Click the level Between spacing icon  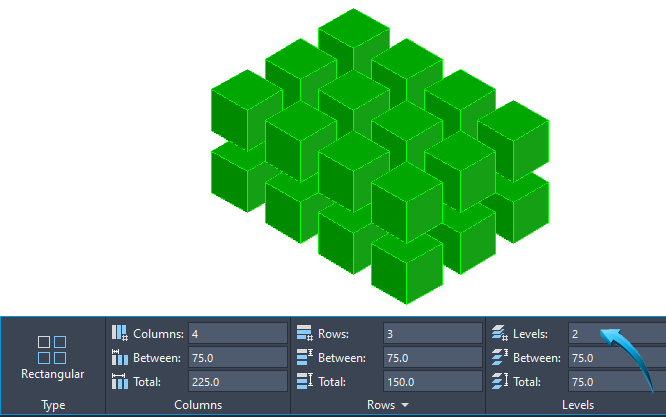click(x=500, y=358)
